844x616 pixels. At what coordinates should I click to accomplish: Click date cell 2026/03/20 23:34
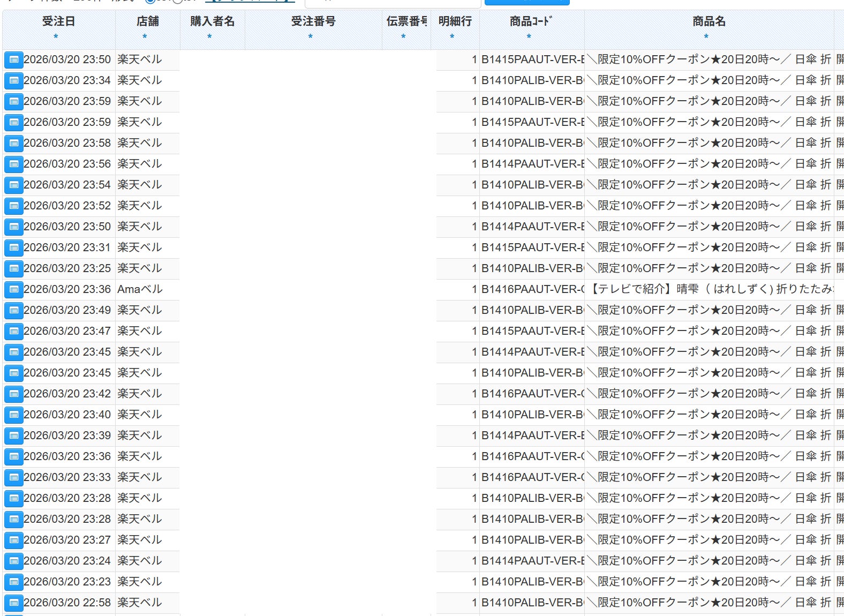(x=67, y=80)
